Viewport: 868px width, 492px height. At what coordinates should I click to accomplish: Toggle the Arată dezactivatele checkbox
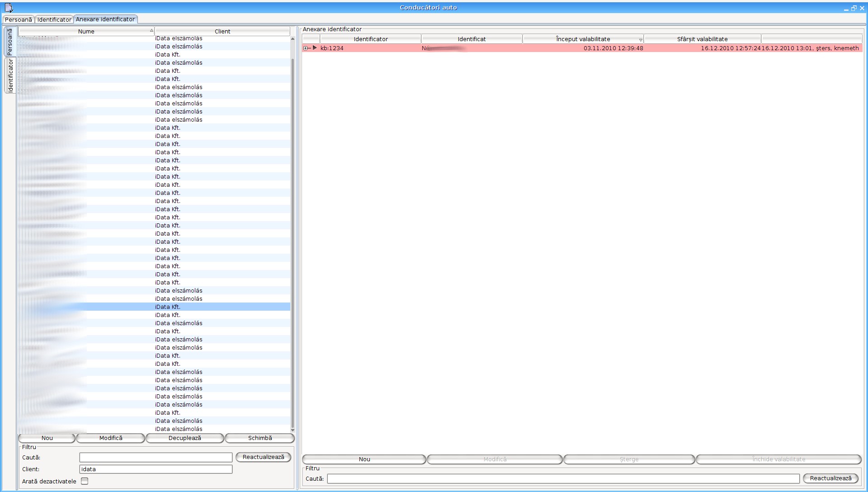pos(85,481)
